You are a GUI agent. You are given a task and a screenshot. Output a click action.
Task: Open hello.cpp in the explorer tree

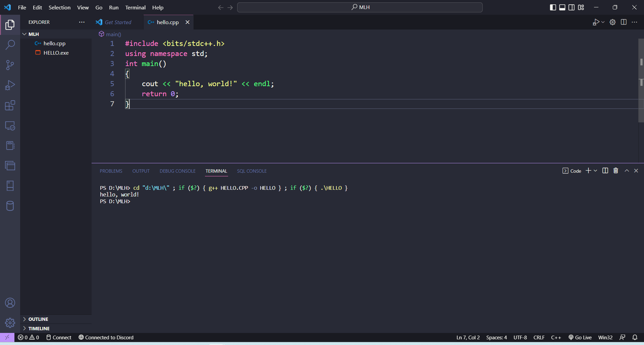pyautogui.click(x=56, y=43)
